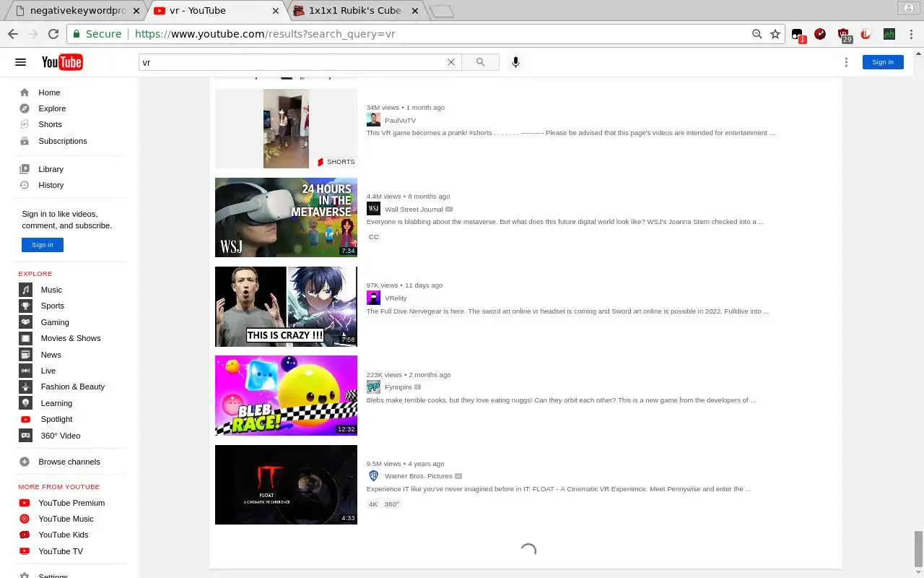Open the PaulVuTV Shorts video thumbnail
This screenshot has height=578, width=924.
click(286, 129)
